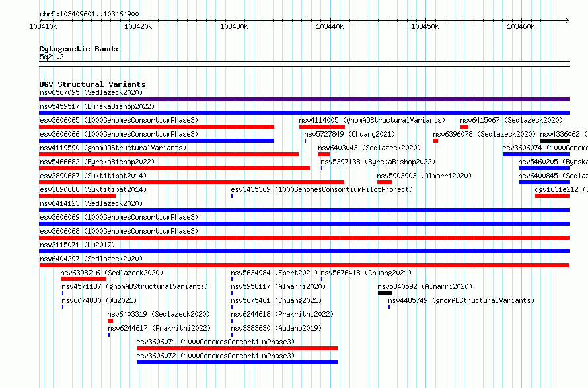588x388 pixels.
Task: Select nsv3383630 (Audano2019) label
Action: tap(276, 328)
